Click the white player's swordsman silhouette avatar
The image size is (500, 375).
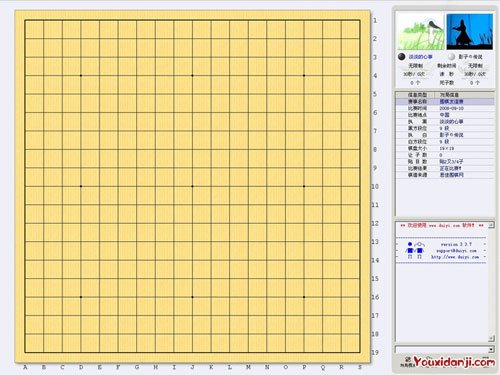[470, 32]
